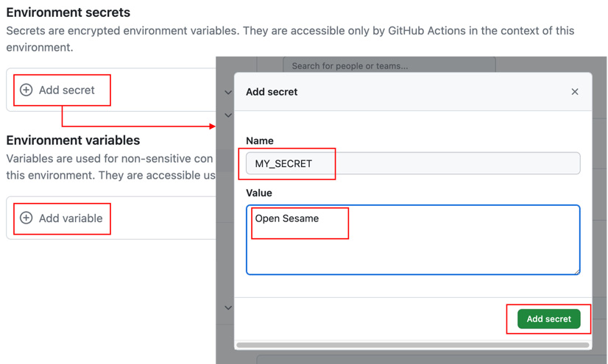Viewport: 608px width, 364px height.
Task: Click the Add variable text label
Action: [71, 218]
